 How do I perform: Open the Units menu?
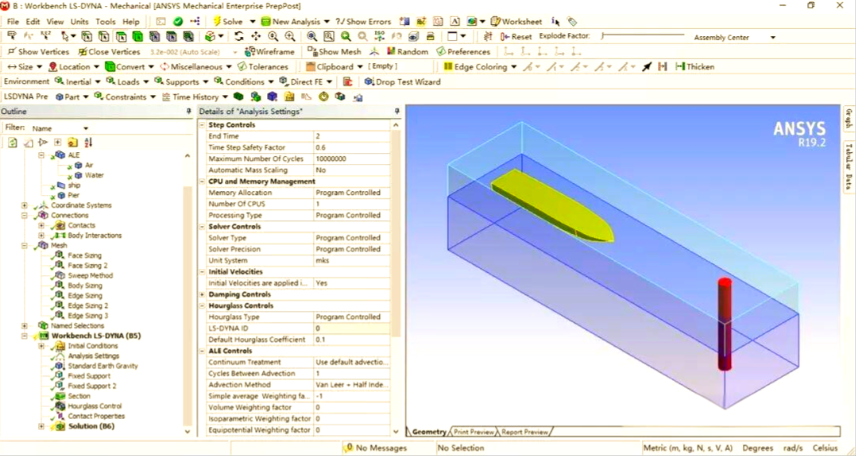(x=79, y=21)
